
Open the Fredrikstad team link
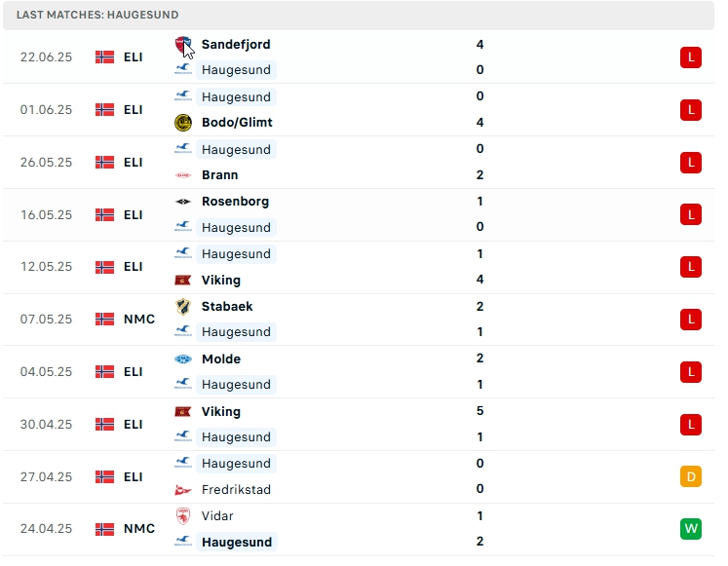coord(236,490)
